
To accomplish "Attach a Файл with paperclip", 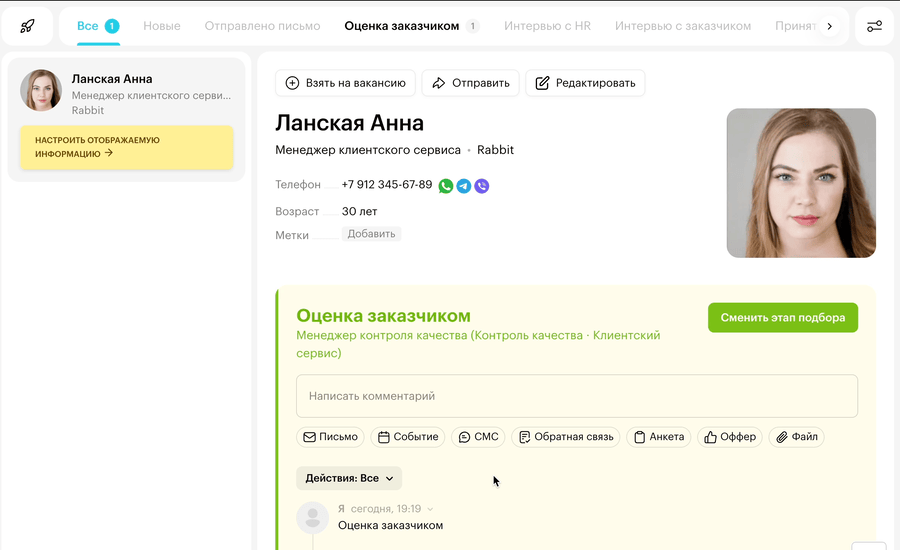I will click(796, 437).
